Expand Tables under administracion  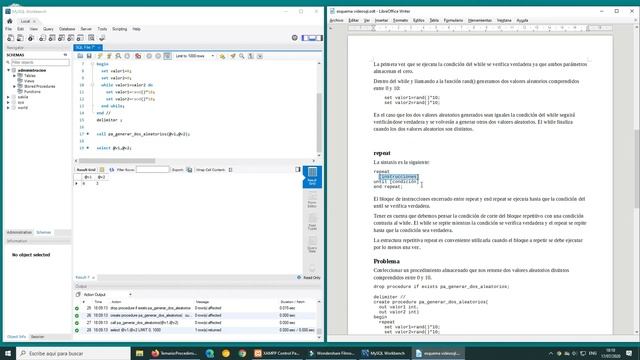14,76
